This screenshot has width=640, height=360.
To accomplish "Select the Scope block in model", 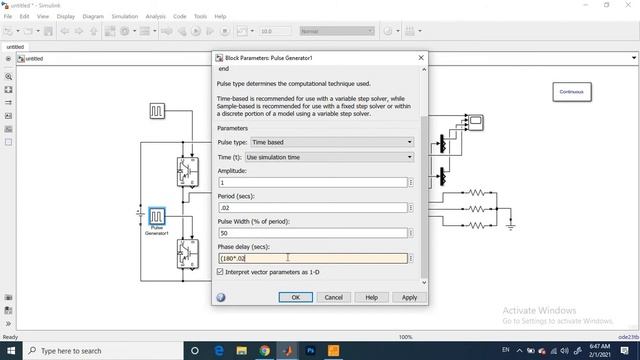I will click(476, 123).
